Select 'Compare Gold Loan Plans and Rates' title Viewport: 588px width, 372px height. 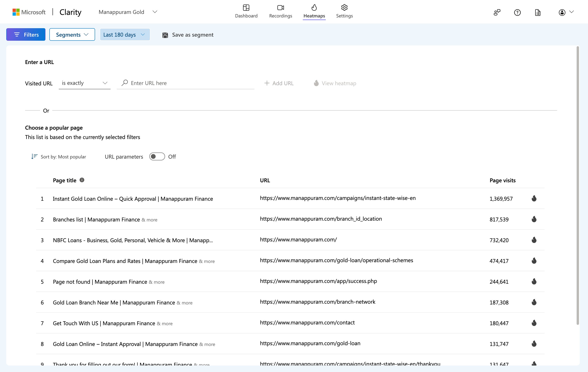pyautogui.click(x=125, y=261)
